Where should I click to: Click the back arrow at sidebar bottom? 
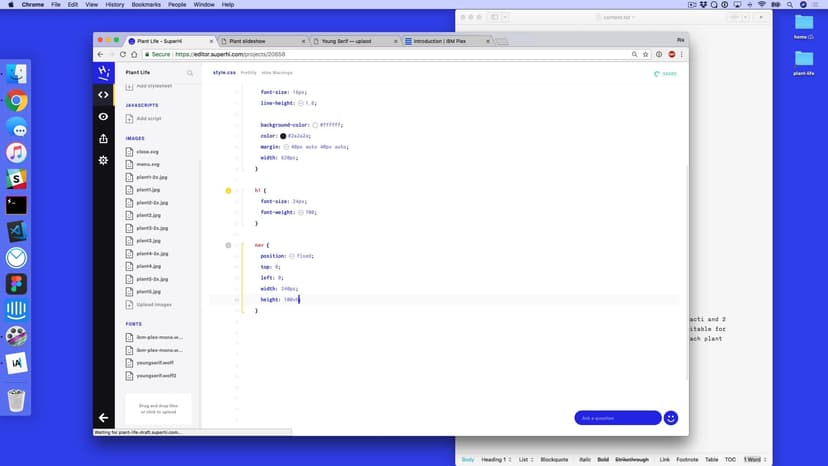103,417
